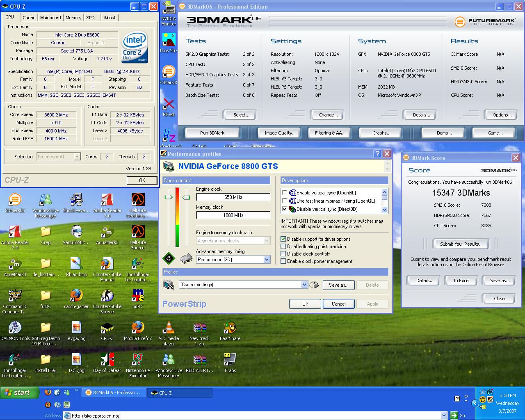Open Image Quality settings in 3DMark06
This screenshot has width=525, height=420.
click(x=280, y=133)
